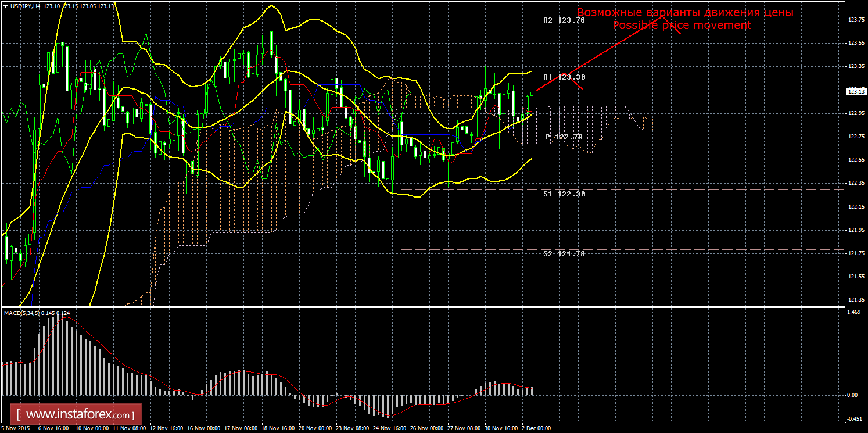Select the S1 122.30 support label
Screen dimensions: 868x433
[564, 194]
